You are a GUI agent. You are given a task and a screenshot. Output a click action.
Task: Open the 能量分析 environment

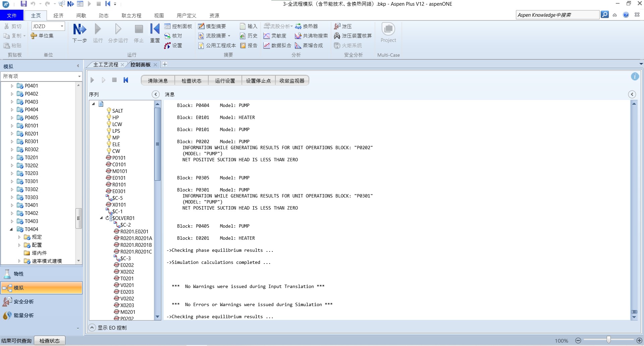tap(42, 315)
